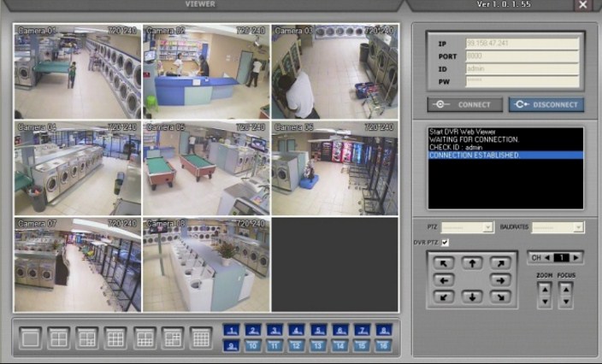
Task: Select channel button 14
Action: [340, 345]
